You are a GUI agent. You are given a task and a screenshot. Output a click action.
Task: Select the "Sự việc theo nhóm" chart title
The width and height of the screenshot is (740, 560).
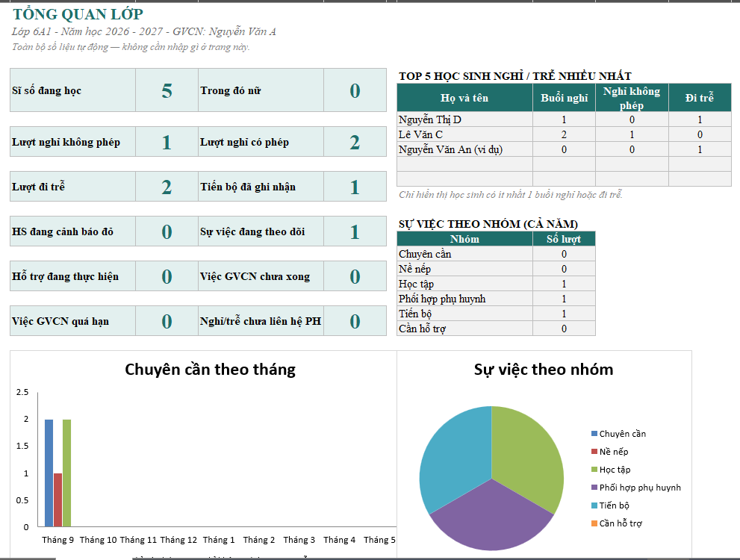544,370
